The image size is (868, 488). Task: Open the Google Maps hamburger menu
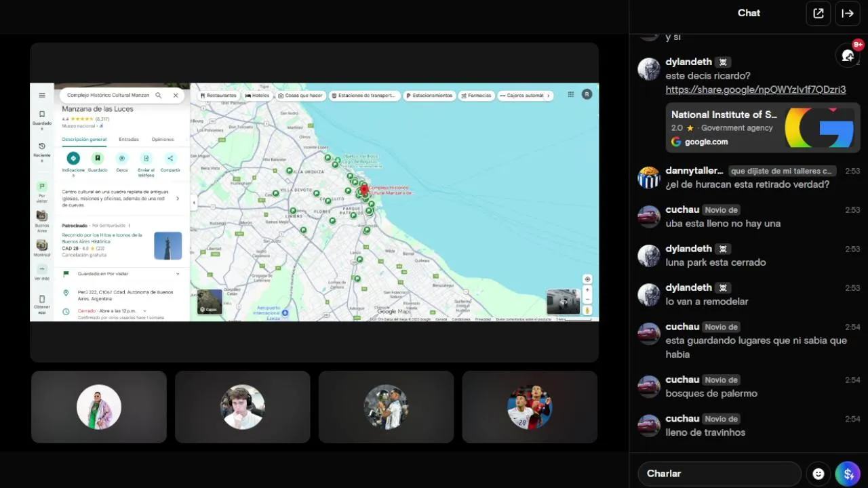(42, 96)
